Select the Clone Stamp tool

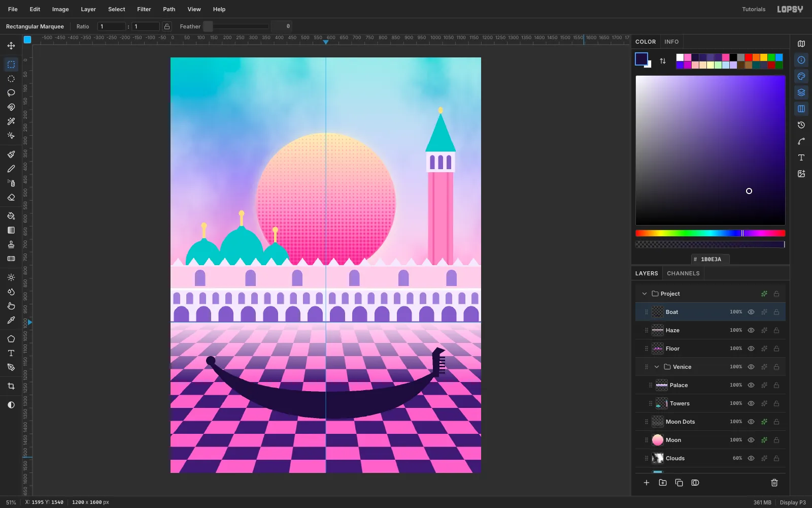click(x=11, y=244)
